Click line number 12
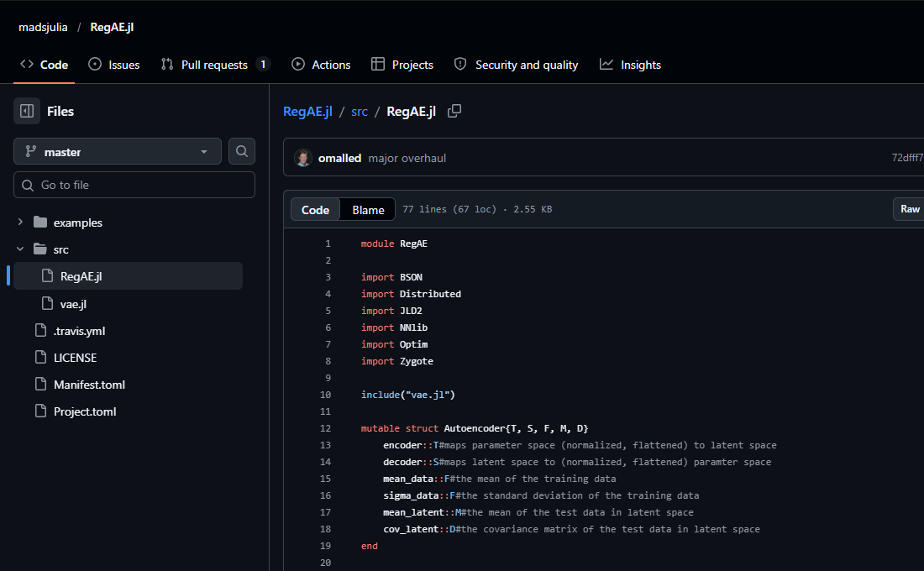The width and height of the screenshot is (924, 571). pos(325,428)
